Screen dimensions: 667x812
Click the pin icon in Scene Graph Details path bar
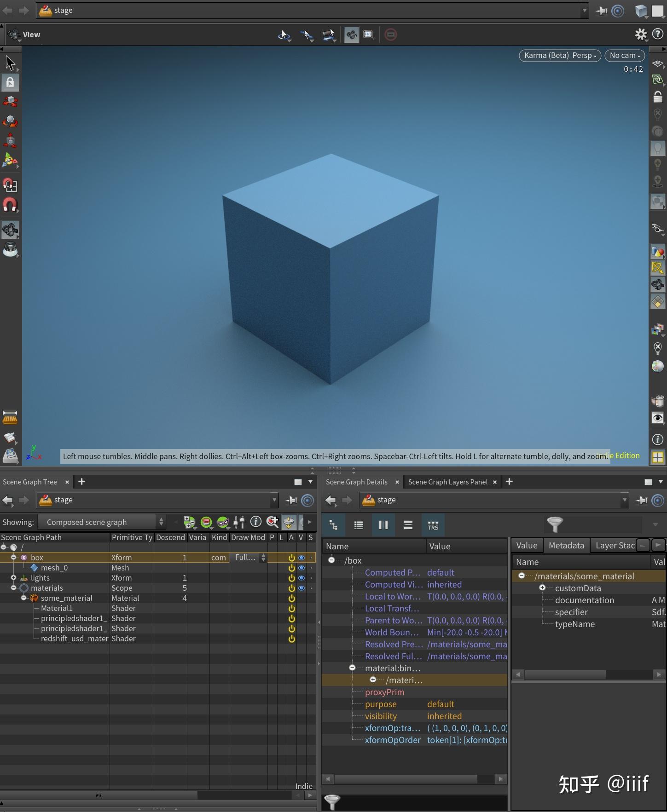pos(642,500)
